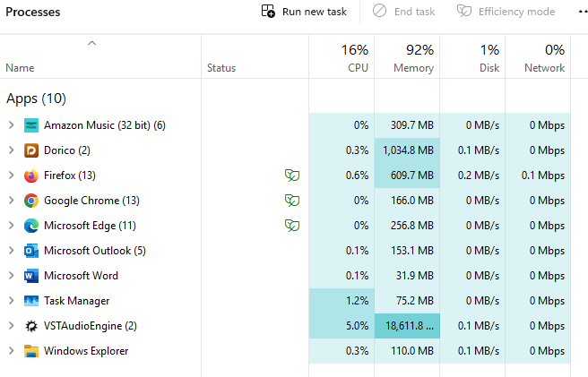Viewport: 588px width, 377px height.
Task: Expand the Task Manager process row
Action: 12,301
